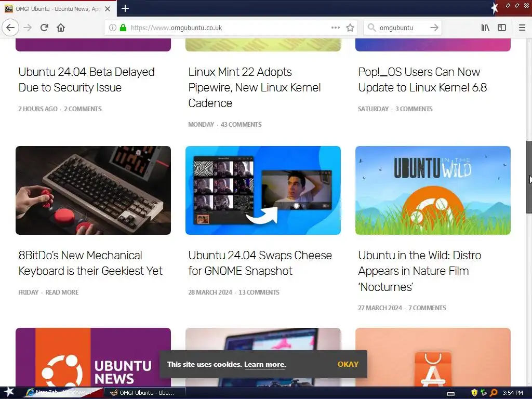Click the orange magnifier tray icon

(x=494, y=393)
